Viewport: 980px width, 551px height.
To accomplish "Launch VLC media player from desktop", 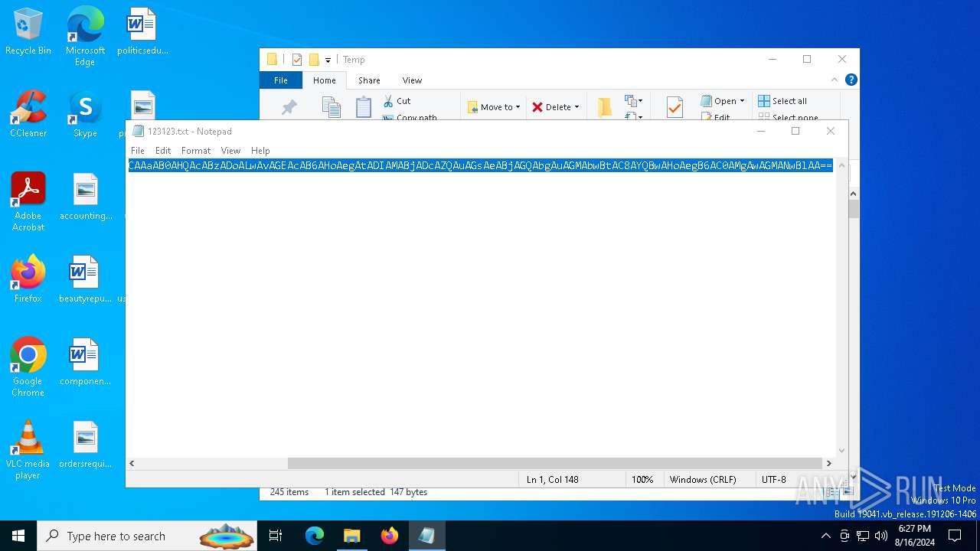I will pyautogui.click(x=28, y=450).
